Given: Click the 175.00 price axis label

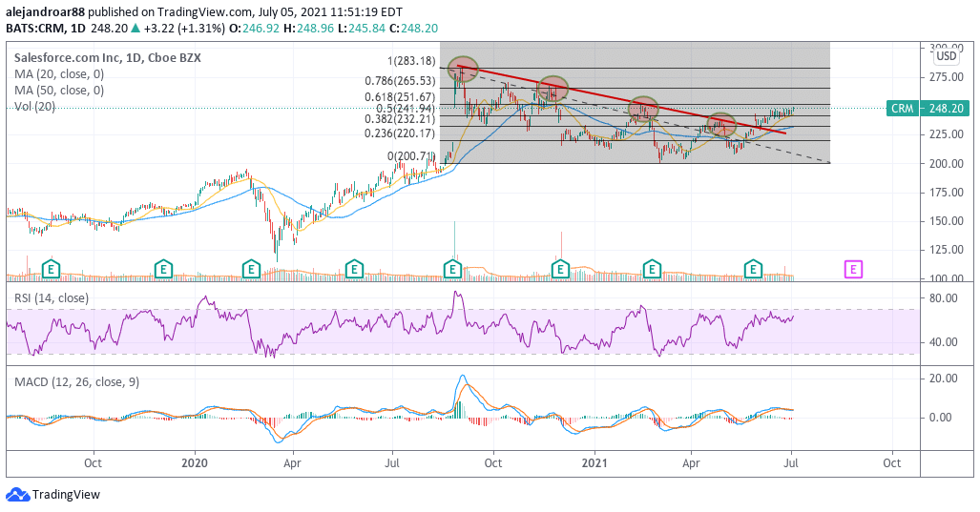Looking at the screenshot, I should [947, 193].
